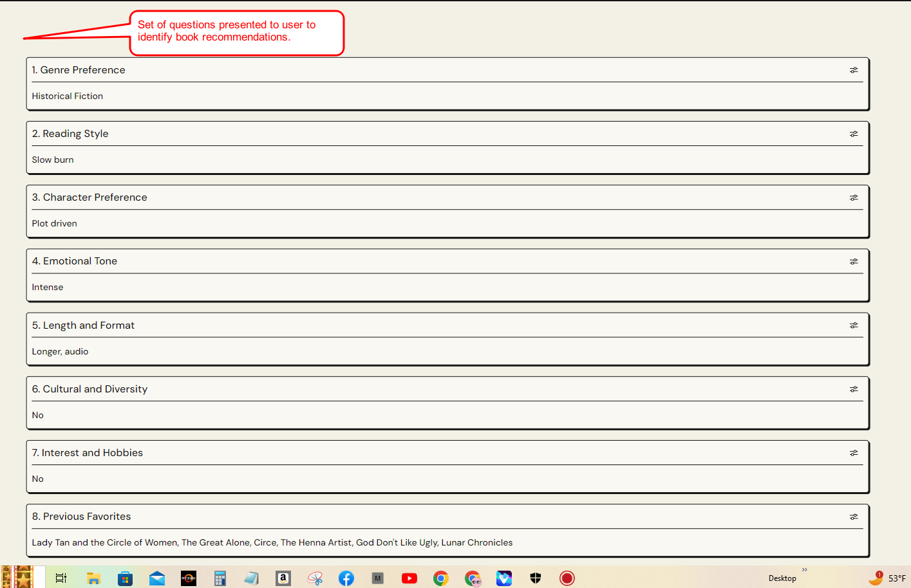Viewport: 911px width, 588px height.
Task: Click the 'Longer, audio' answer text
Action: pos(61,351)
